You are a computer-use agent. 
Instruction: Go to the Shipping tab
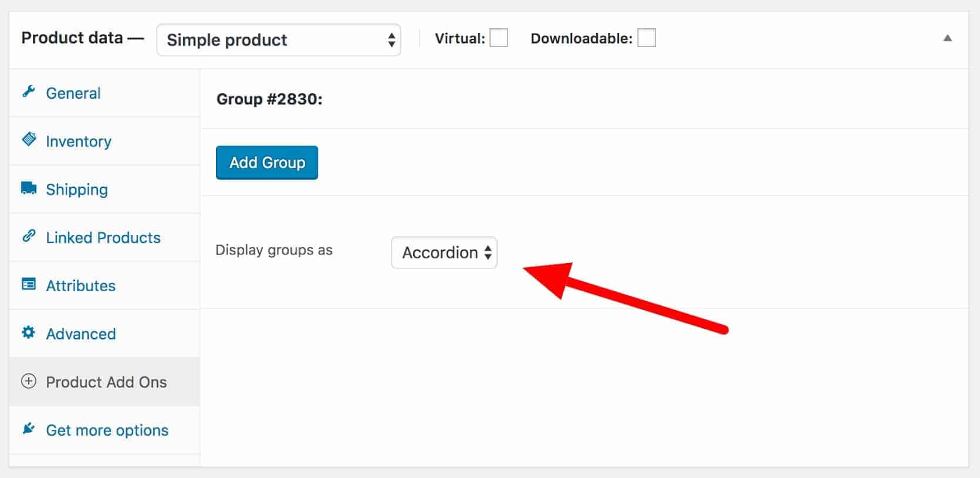click(104, 189)
